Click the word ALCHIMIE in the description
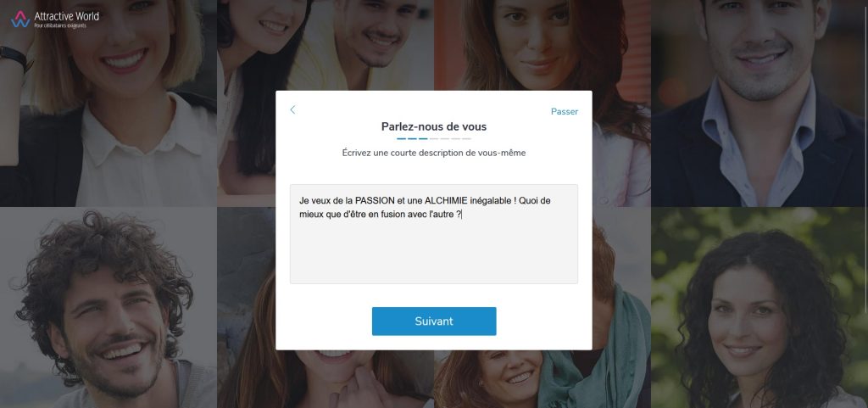This screenshot has height=408, width=868. click(446, 201)
